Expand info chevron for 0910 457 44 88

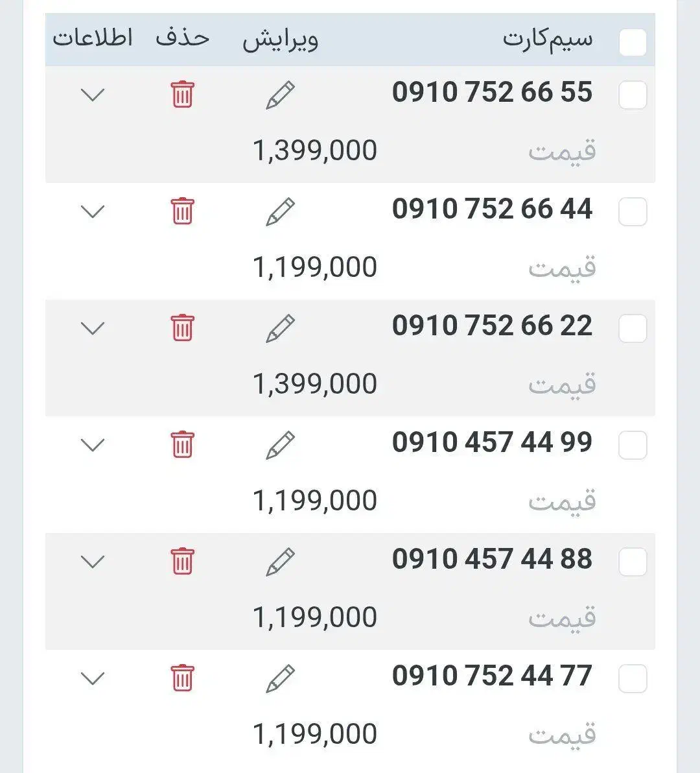(x=93, y=562)
